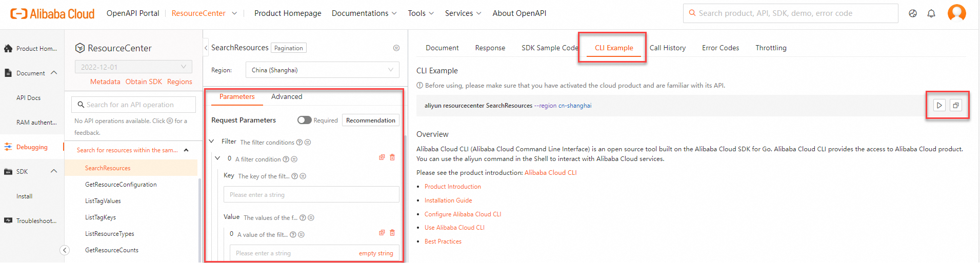The image size is (980, 263).
Task: Collapse 'Search for resources within the sam...' group
Action: pyautogui.click(x=186, y=150)
